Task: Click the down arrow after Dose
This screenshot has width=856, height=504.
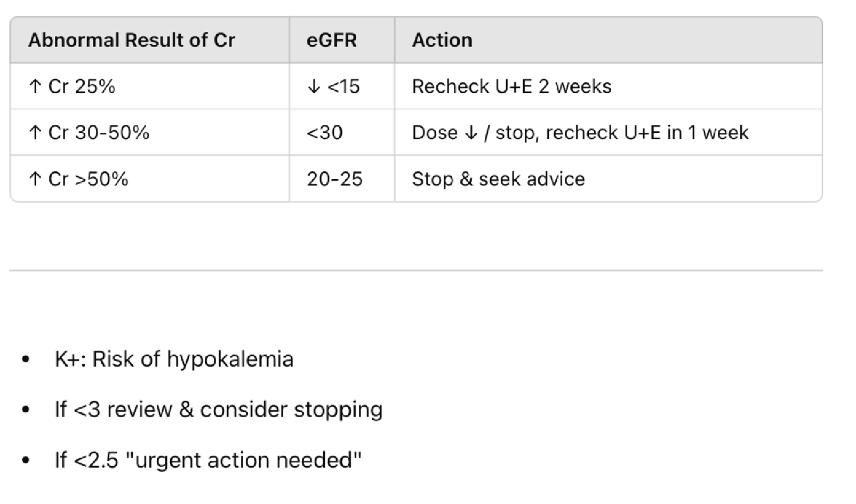Action: point(471,133)
